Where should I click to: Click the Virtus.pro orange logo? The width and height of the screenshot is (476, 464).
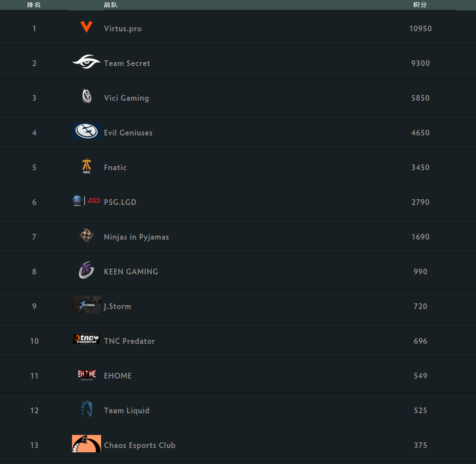(86, 27)
